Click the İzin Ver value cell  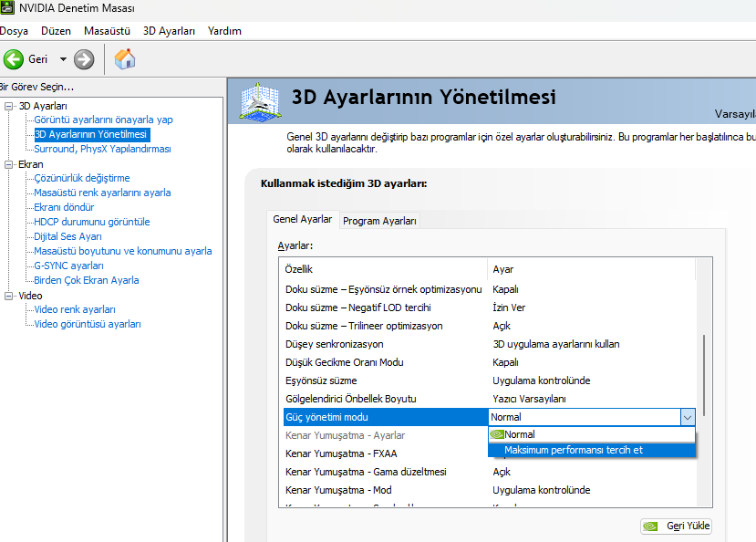(x=509, y=307)
